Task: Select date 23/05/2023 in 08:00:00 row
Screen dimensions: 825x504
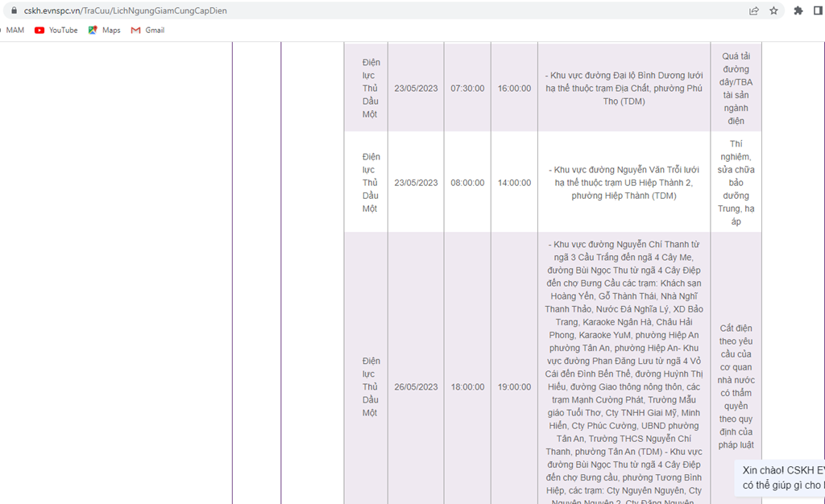Action: (x=416, y=183)
